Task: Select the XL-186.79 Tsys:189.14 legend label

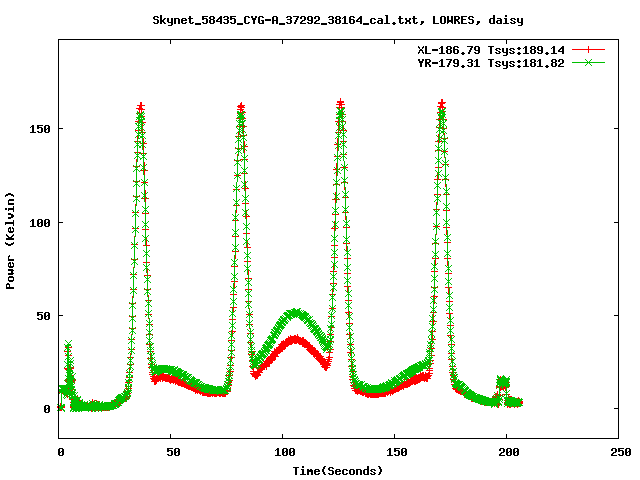Action: [491, 50]
